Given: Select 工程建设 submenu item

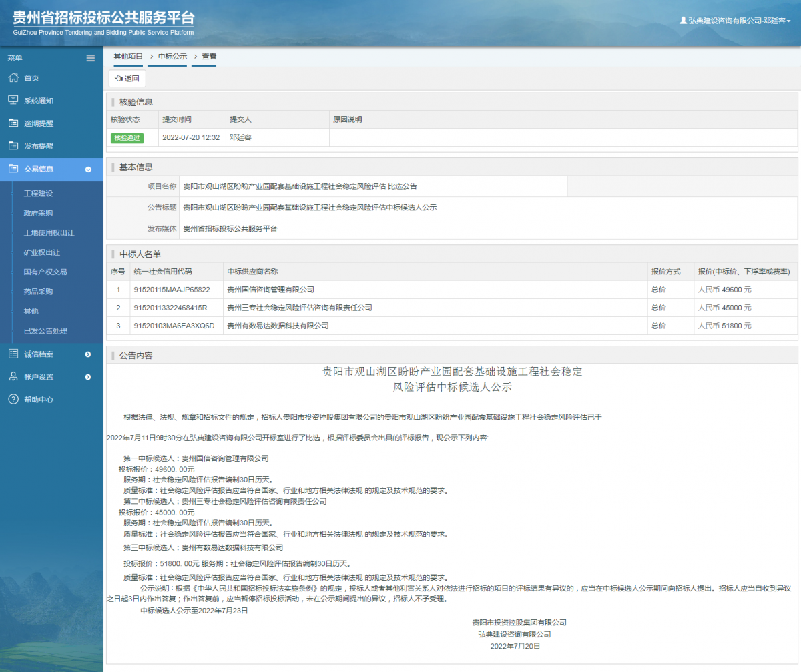Looking at the screenshot, I should point(38,194).
